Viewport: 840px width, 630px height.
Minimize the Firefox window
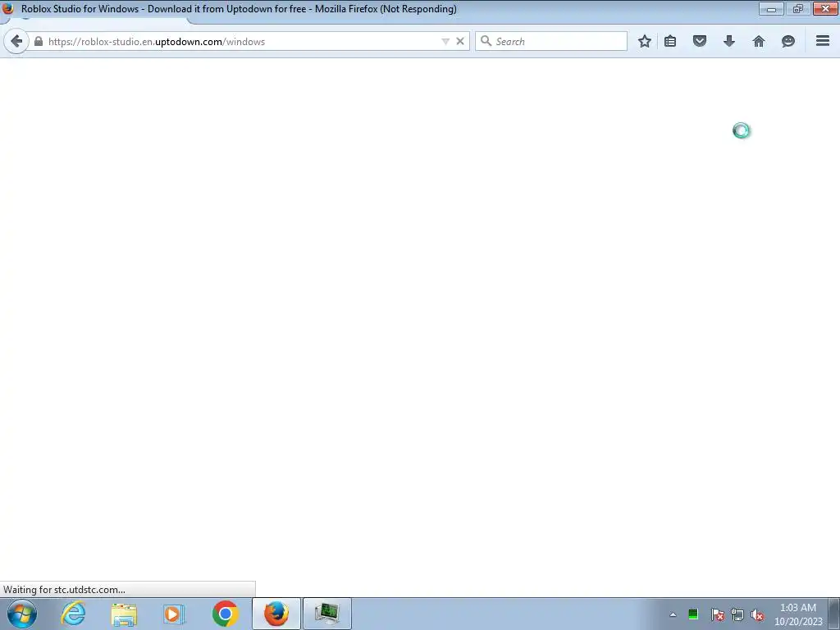[x=771, y=8]
